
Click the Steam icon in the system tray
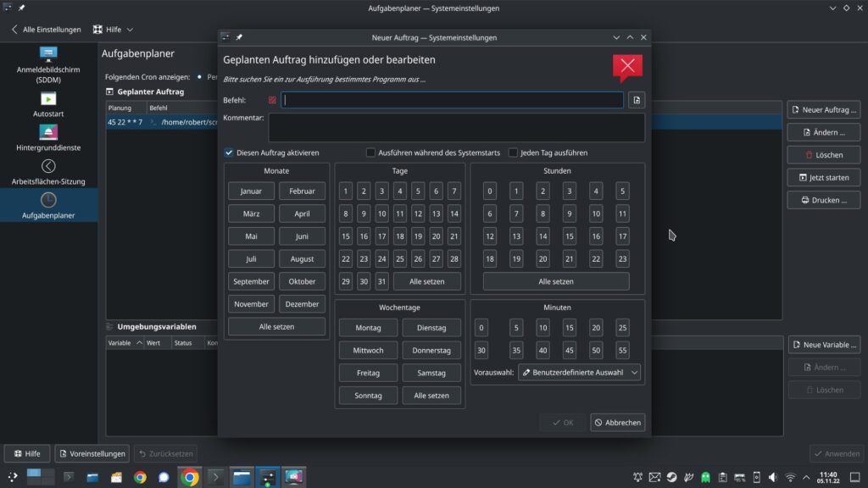point(671,478)
